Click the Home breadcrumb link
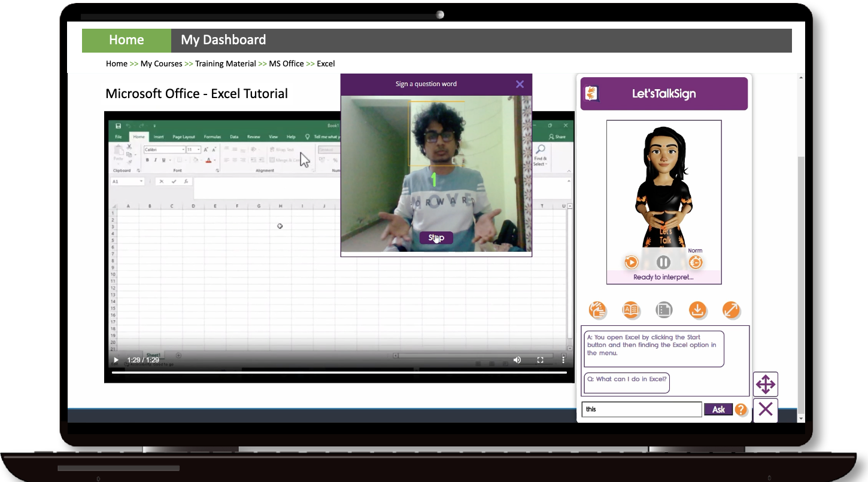Screen dimensions: 868x482 [117, 63]
